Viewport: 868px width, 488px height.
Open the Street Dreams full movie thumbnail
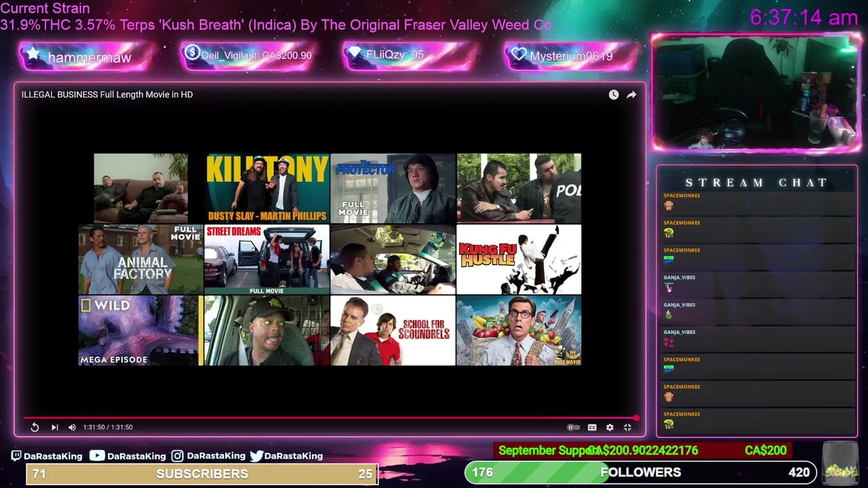(x=267, y=260)
